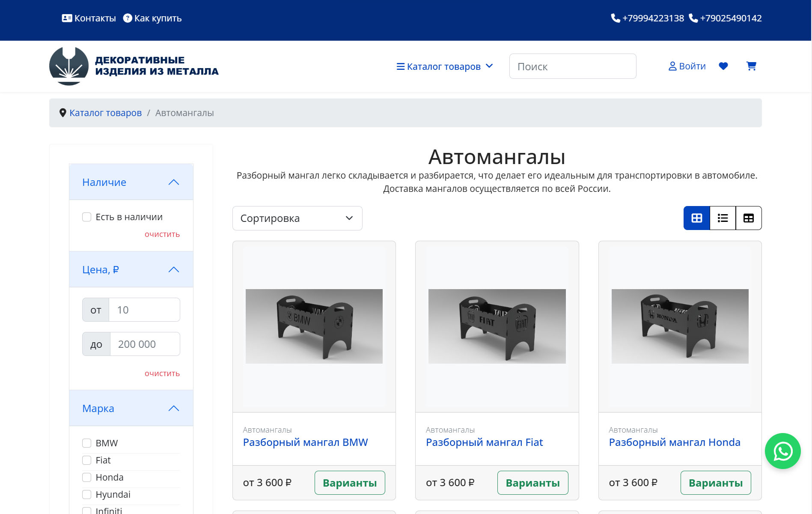Click the price on the Fiat card

point(450,483)
